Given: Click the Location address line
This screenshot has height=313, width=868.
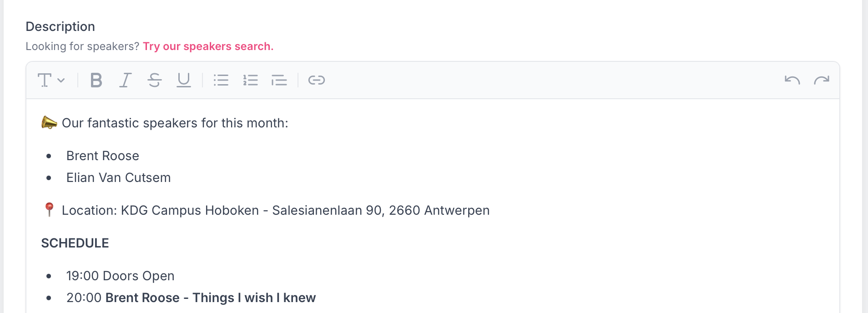Looking at the screenshot, I should point(275,211).
